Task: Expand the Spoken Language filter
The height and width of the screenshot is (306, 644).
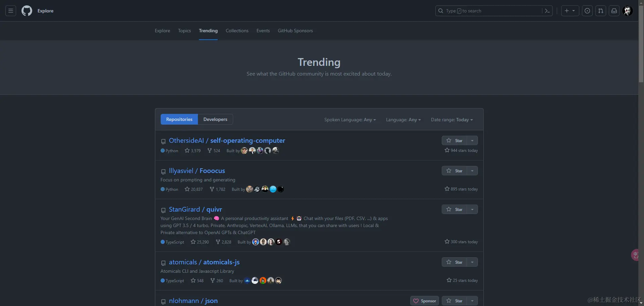Action: coord(350,120)
